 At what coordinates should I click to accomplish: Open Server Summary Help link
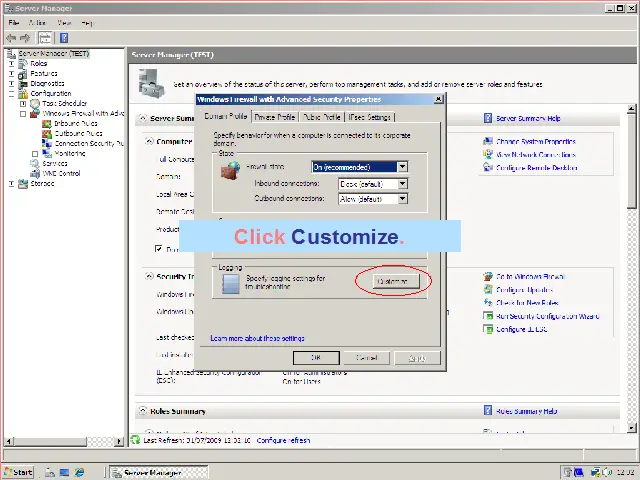pyautogui.click(x=528, y=118)
